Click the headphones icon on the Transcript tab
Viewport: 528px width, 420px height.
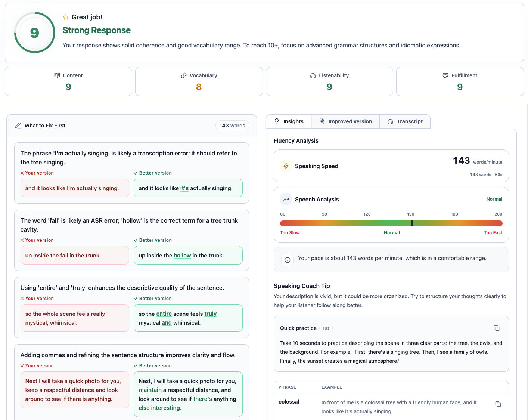(x=390, y=121)
